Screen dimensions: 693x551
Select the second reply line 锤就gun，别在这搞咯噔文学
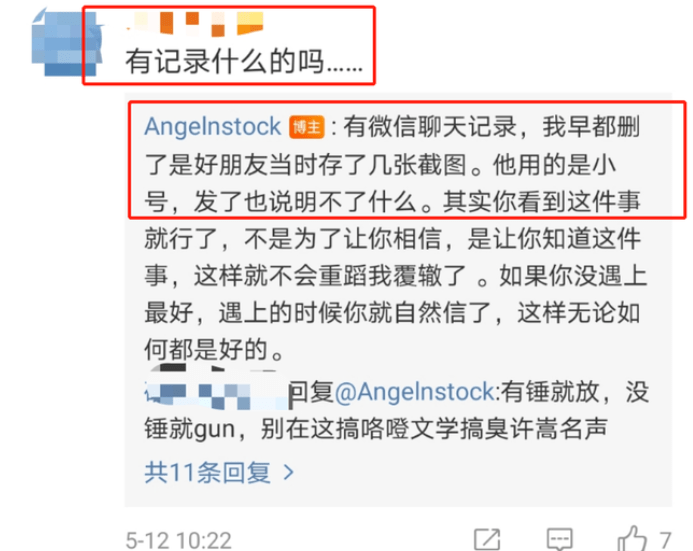pos(376,429)
